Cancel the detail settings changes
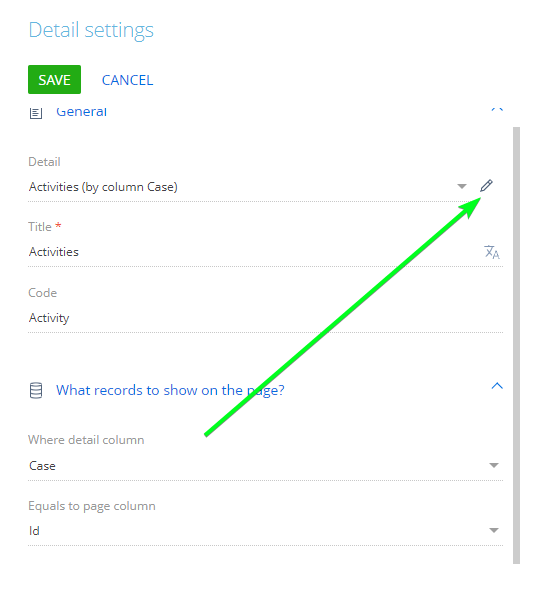Screen dimensions: 548x601 tap(127, 80)
